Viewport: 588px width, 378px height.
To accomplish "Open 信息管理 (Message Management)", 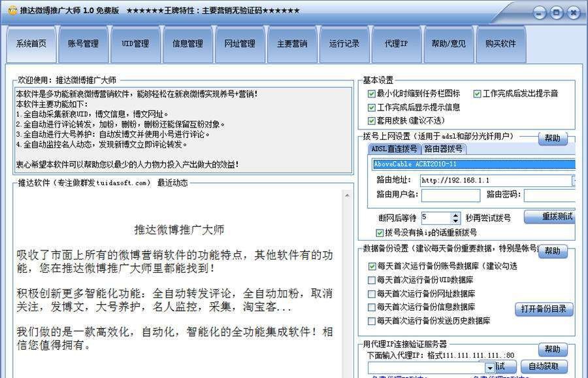I will point(188,44).
